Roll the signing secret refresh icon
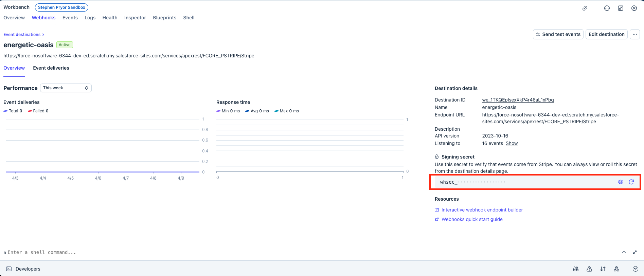644x276 pixels. [x=631, y=182]
